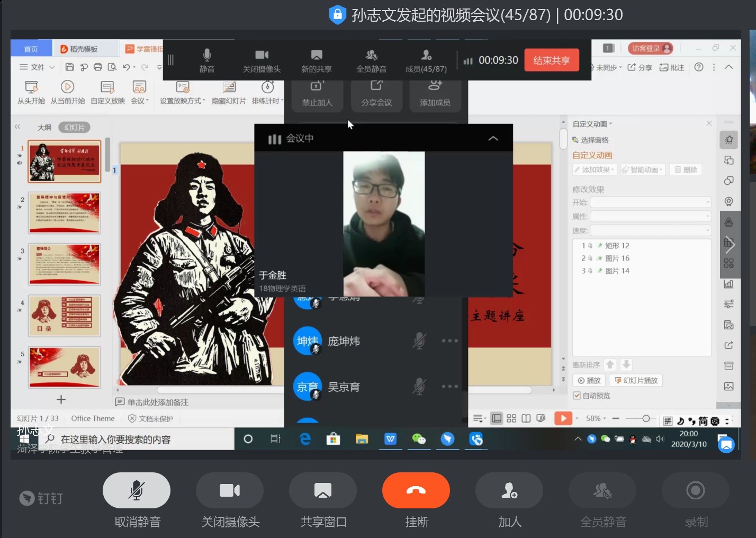The image size is (756, 538).
Task: Collapse the 会议中 video panel chevron
Action: coord(493,139)
